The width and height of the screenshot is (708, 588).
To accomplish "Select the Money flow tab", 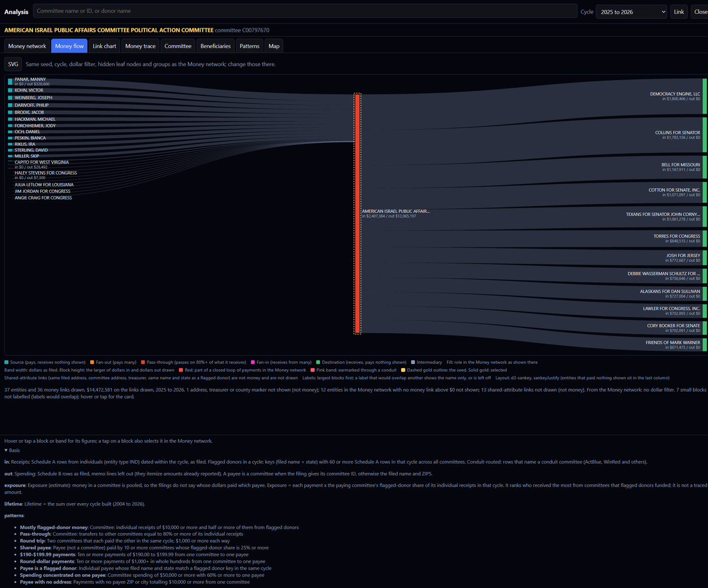I will pos(70,46).
